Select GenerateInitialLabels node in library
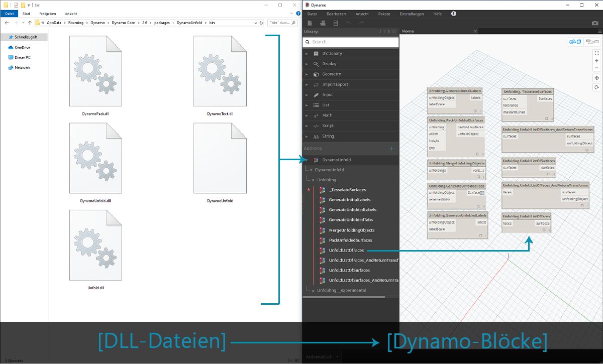The height and width of the screenshot is (364, 603). [x=349, y=200]
